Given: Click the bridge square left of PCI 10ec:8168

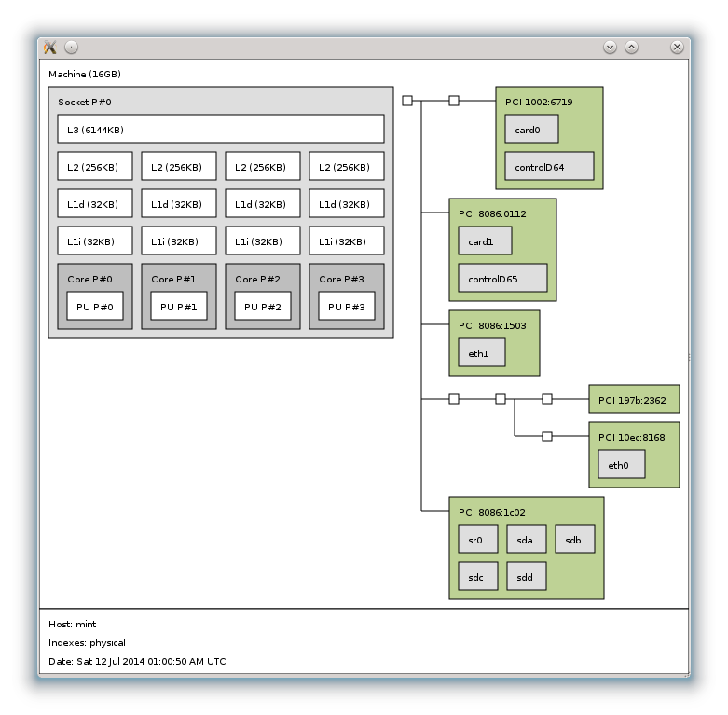Looking at the screenshot, I should pyautogui.click(x=547, y=436).
